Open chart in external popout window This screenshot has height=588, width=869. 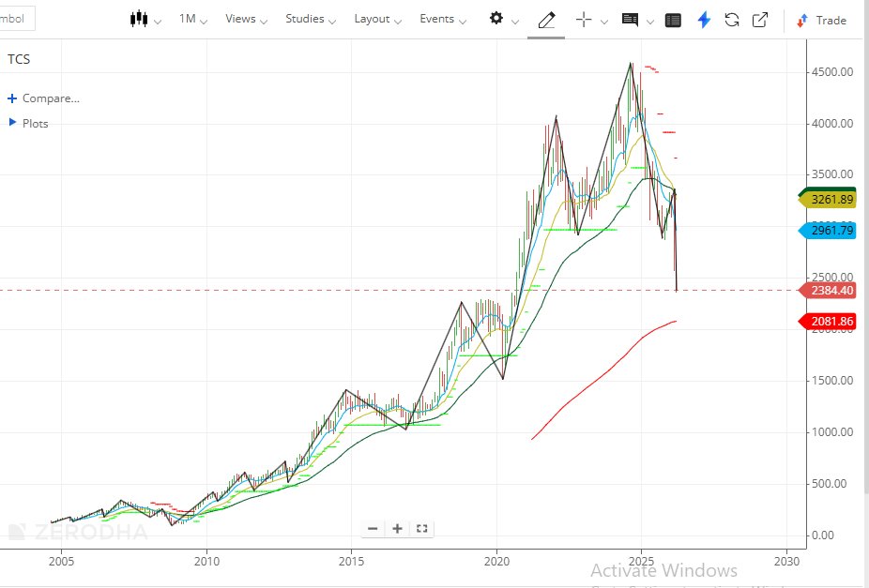click(x=760, y=20)
